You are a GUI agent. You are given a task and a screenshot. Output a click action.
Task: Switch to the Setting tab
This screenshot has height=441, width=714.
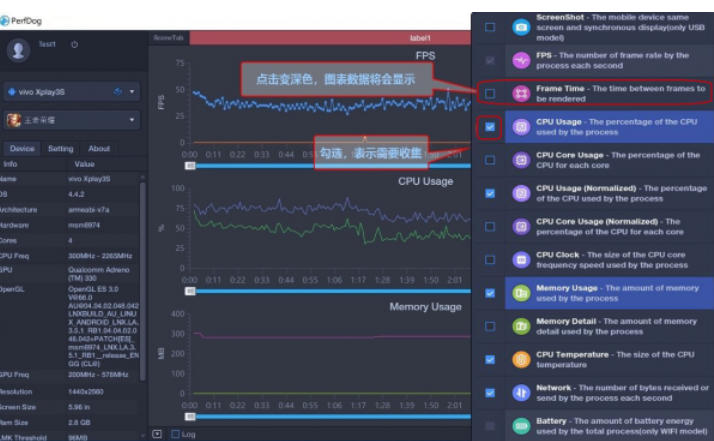[61, 149]
